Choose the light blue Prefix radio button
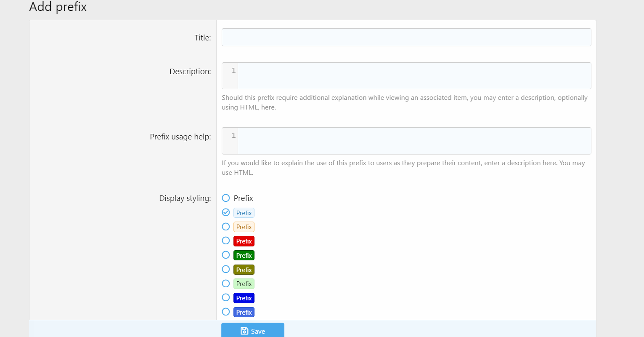 click(x=226, y=212)
